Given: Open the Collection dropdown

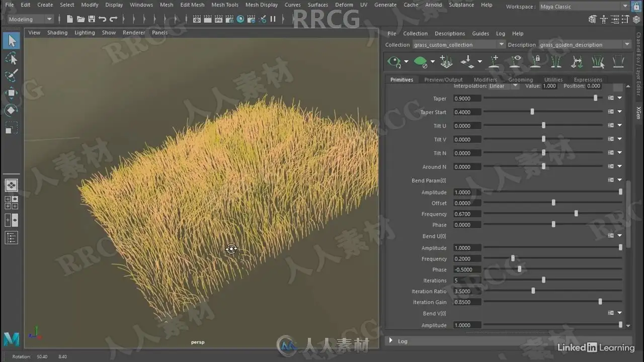Looking at the screenshot, I should (458, 45).
